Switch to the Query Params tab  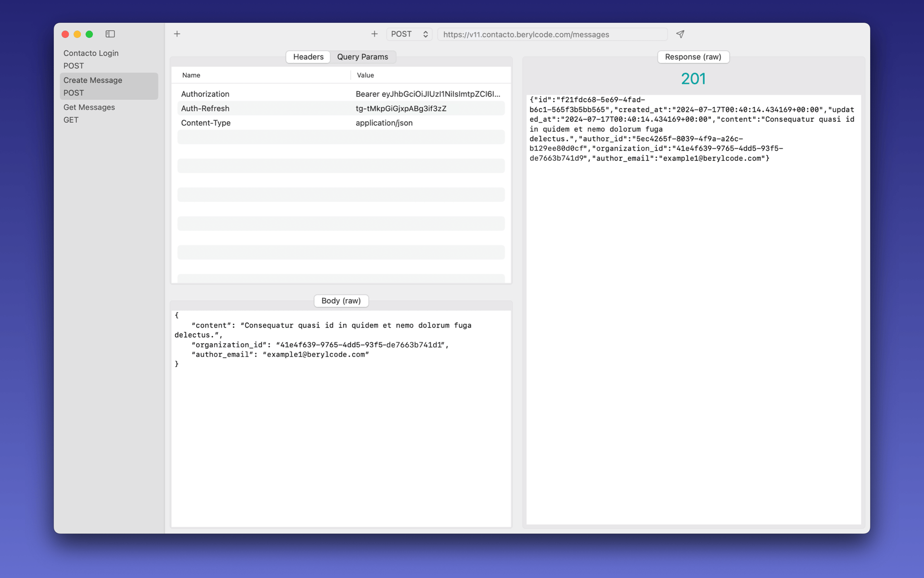pos(362,57)
